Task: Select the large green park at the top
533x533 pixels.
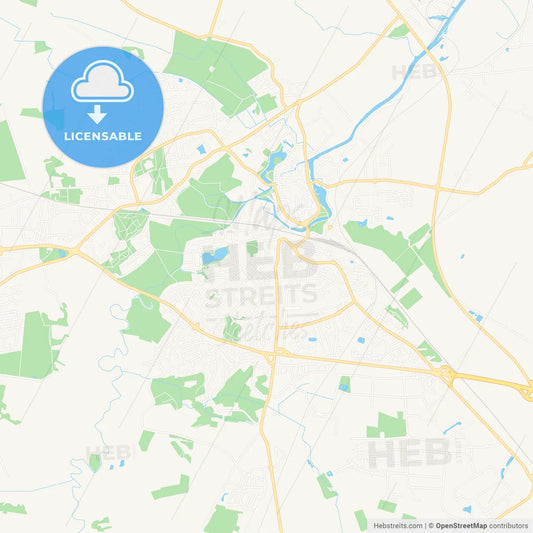Action: tap(217, 74)
